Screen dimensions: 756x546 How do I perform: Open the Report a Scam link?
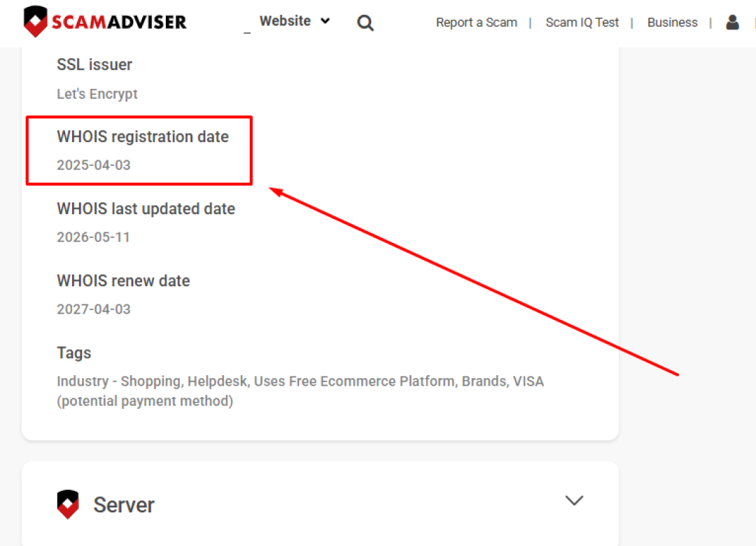coord(477,22)
